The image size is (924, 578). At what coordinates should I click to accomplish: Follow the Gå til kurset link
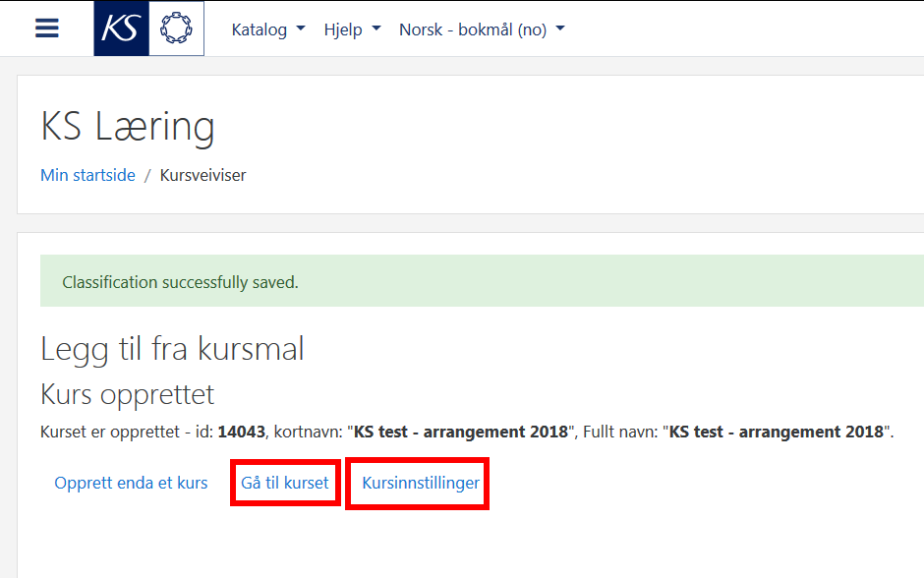point(285,483)
